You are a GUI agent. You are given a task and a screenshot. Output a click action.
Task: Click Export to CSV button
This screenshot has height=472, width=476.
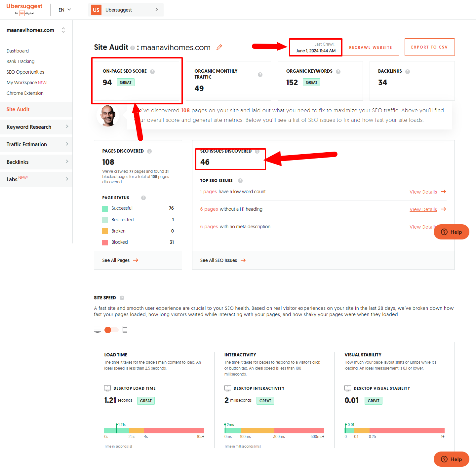pos(429,47)
